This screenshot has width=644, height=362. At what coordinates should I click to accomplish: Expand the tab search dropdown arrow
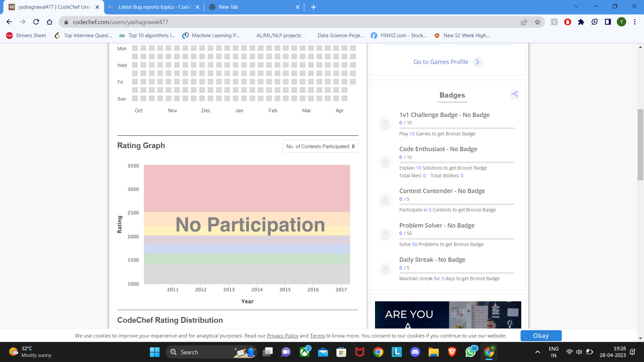point(577,6)
